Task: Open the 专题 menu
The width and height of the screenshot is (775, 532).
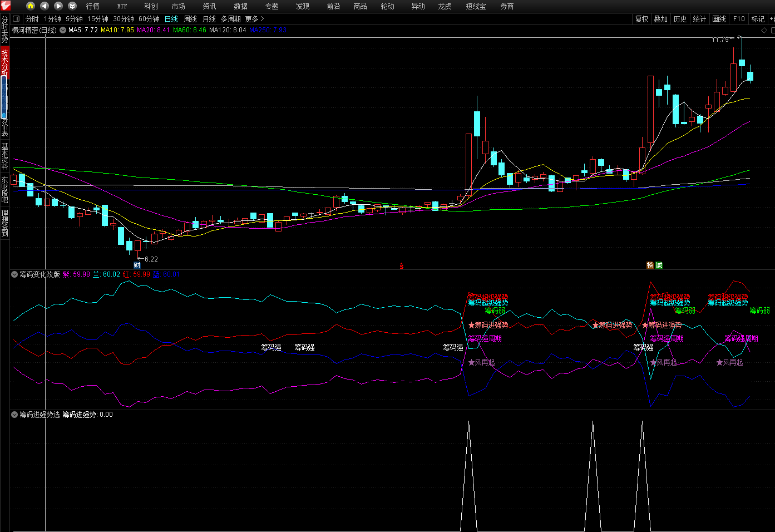Action: pos(272,6)
